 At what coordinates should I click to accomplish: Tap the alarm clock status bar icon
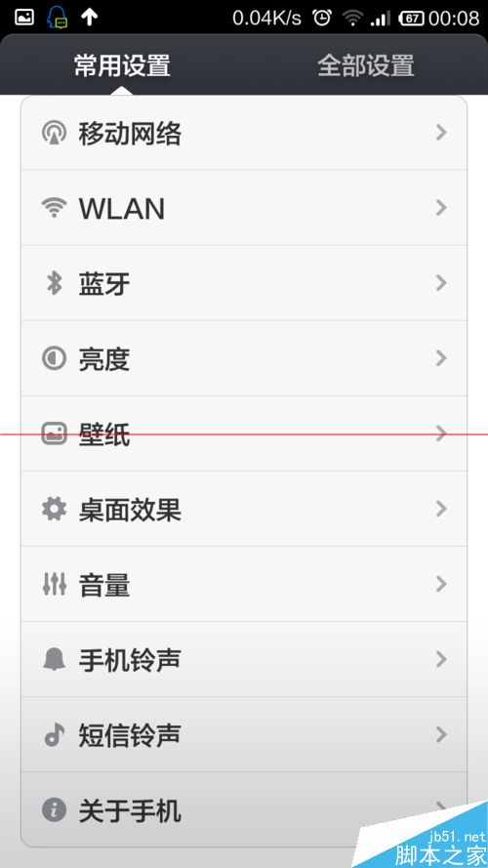click(x=322, y=18)
